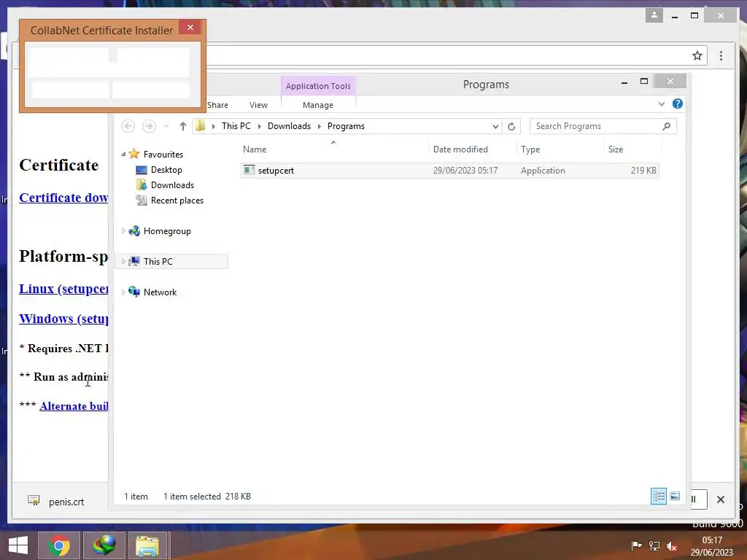Screen dimensions: 747x560
Task: Select Homegroup in navigation pane
Action: tap(167, 231)
